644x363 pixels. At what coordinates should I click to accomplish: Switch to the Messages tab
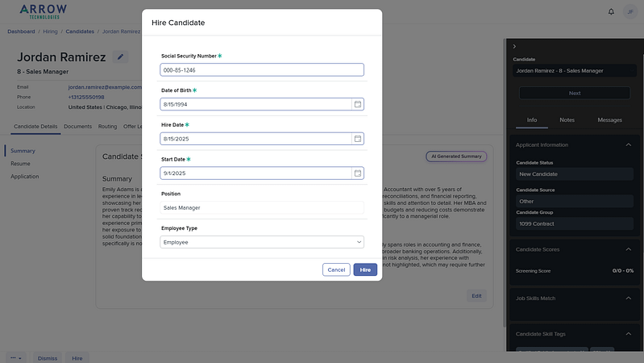click(x=609, y=120)
